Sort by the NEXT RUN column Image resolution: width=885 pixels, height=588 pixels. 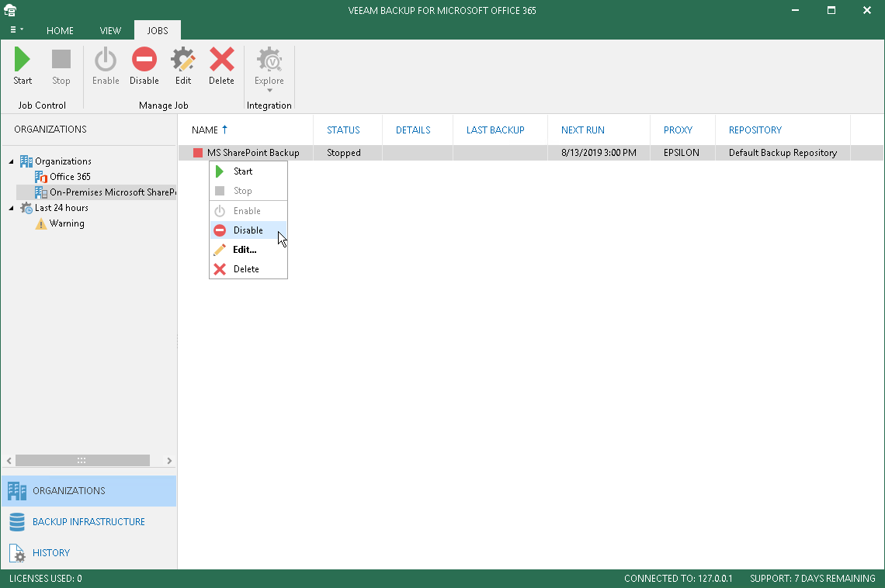click(x=582, y=130)
